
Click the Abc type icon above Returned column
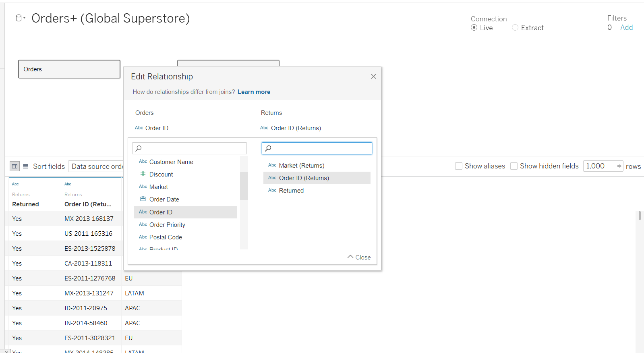tap(15, 184)
